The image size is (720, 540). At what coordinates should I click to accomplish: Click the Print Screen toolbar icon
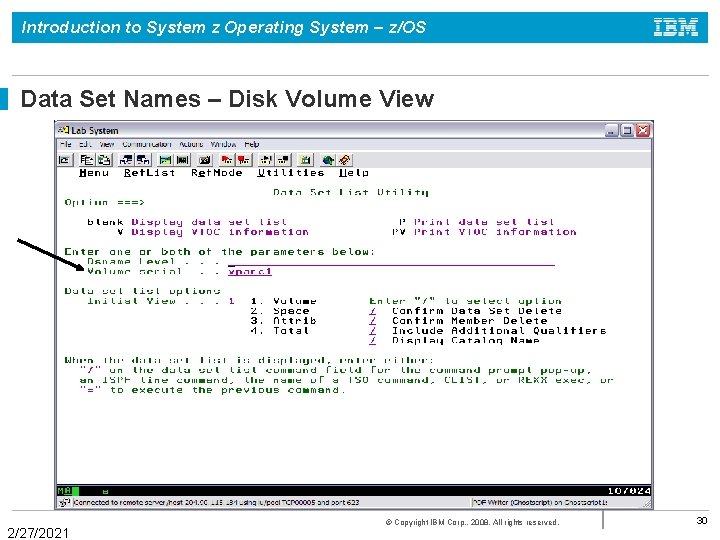65,160
